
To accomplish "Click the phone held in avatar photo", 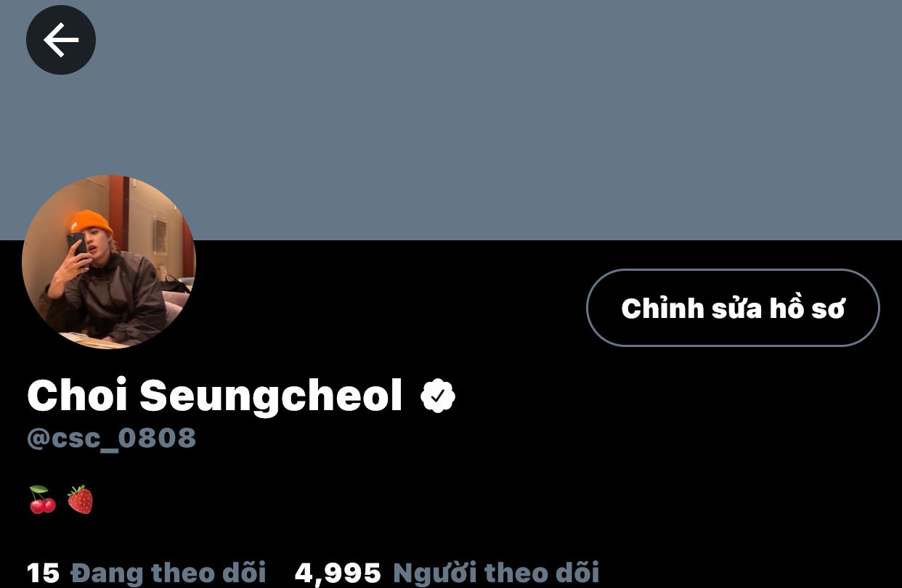I will pyautogui.click(x=77, y=247).
